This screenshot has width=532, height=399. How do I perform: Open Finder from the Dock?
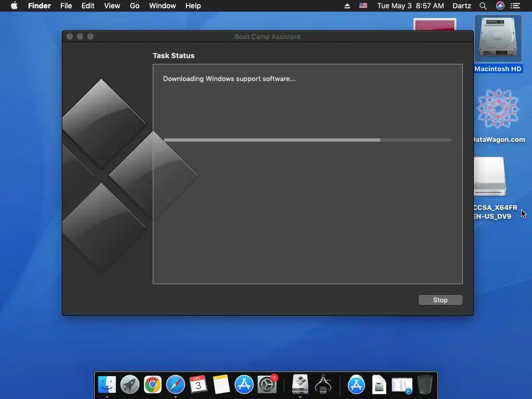point(107,384)
